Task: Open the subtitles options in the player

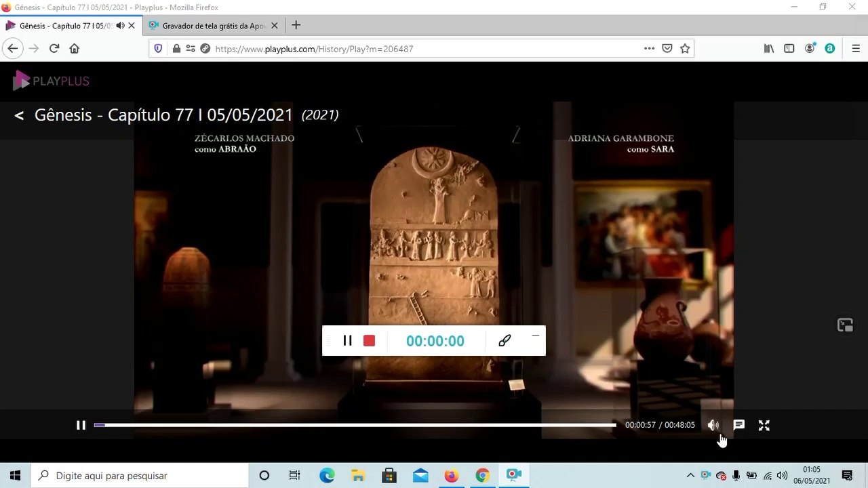Action: (x=739, y=425)
